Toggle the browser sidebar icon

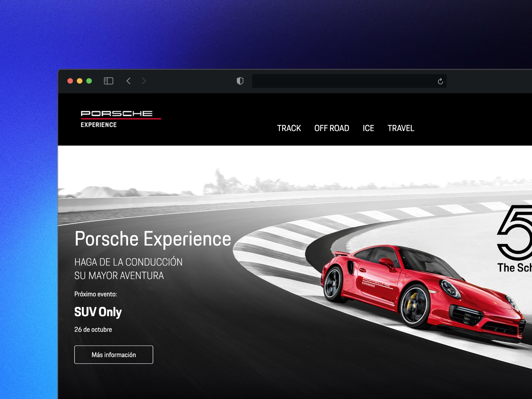(x=108, y=81)
